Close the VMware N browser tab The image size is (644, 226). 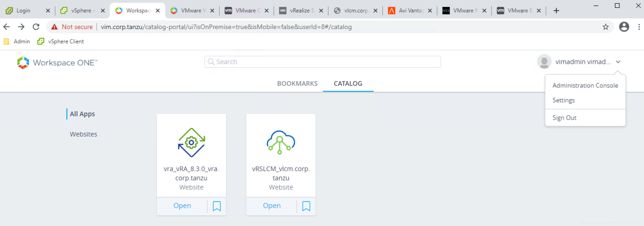pyautogui.click(x=484, y=11)
